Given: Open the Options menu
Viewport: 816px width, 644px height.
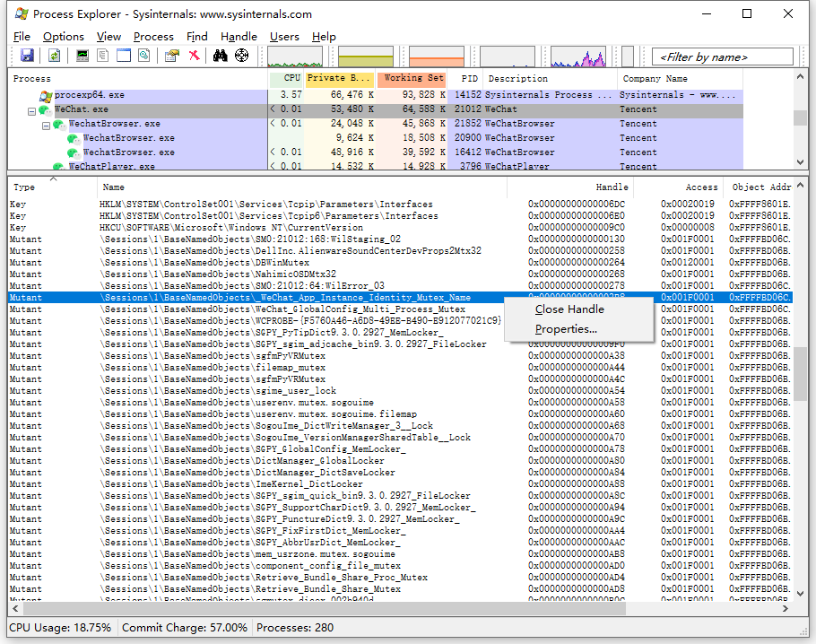Looking at the screenshot, I should point(64,37).
